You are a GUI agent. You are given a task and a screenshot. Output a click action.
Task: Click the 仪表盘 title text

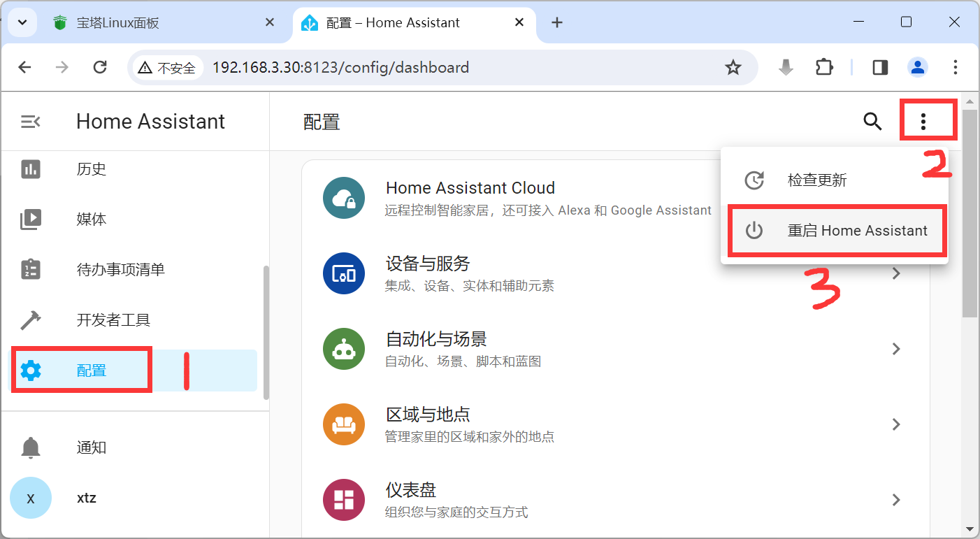coord(411,490)
